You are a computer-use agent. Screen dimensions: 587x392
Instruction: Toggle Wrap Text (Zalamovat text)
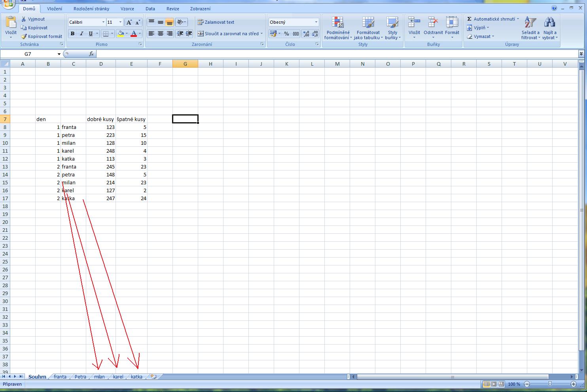(x=216, y=22)
